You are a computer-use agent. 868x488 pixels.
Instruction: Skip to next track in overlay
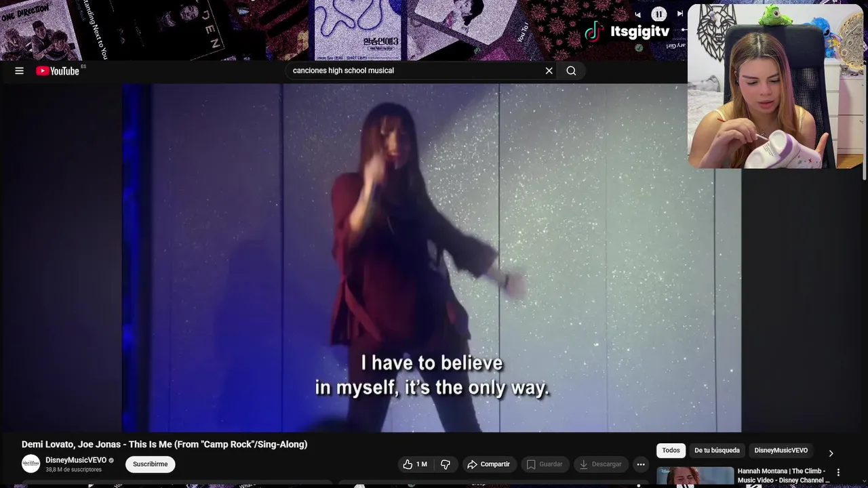(680, 14)
